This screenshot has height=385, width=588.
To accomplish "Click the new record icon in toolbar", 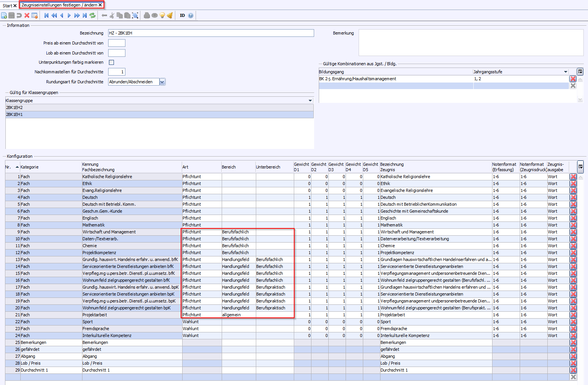I will pos(4,15).
